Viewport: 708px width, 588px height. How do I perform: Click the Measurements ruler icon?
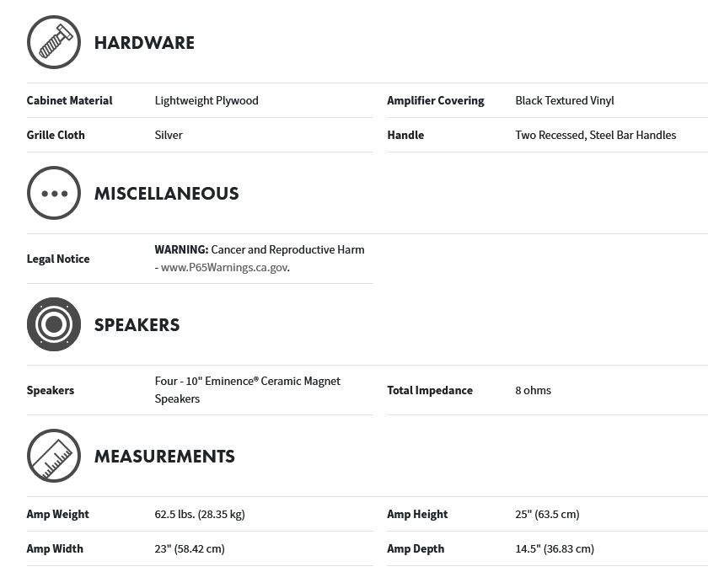click(x=54, y=456)
